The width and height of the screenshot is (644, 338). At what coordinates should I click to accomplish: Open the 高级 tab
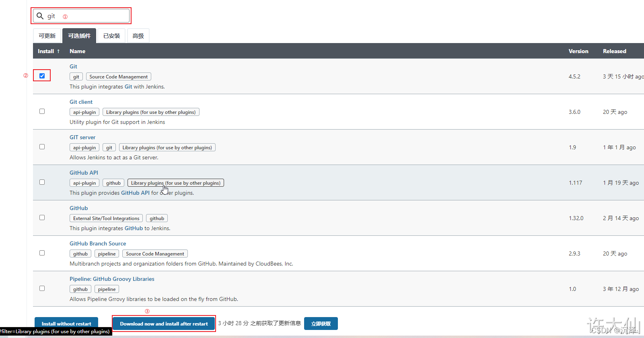pos(138,36)
